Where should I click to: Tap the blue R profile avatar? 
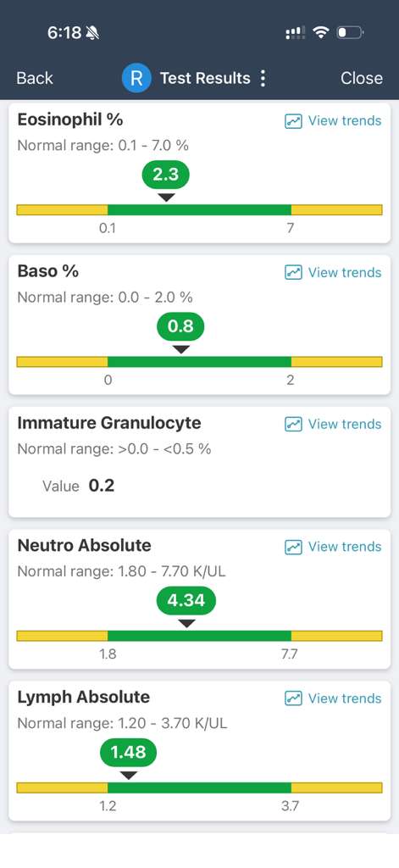pos(136,78)
